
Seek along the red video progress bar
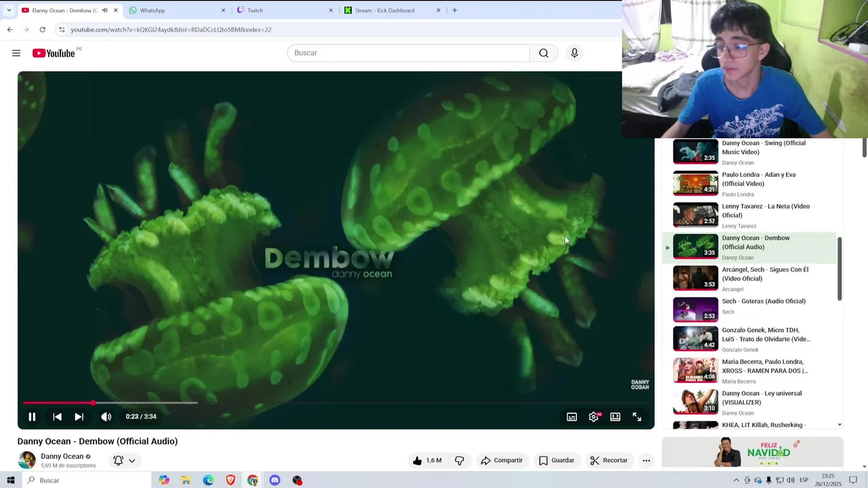coord(336,403)
